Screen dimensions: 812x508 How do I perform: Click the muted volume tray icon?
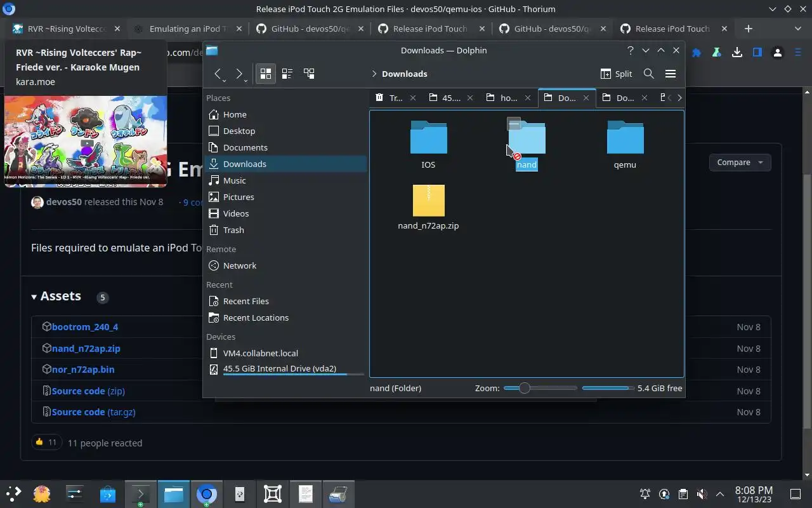[x=702, y=494]
